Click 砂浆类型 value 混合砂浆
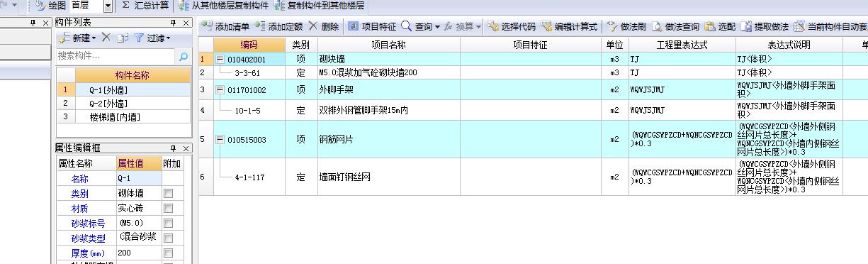This screenshot has width=868, height=264. pos(139,238)
